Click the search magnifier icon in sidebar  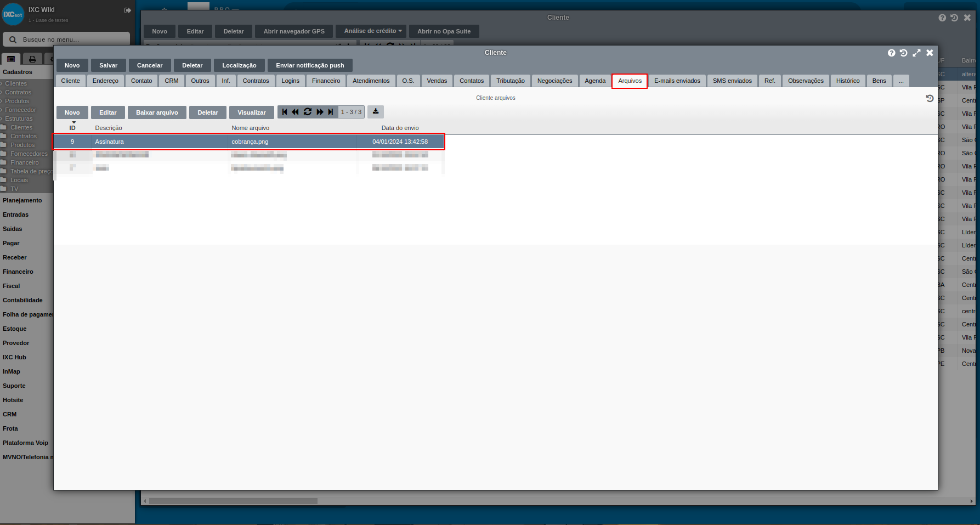pyautogui.click(x=13, y=39)
